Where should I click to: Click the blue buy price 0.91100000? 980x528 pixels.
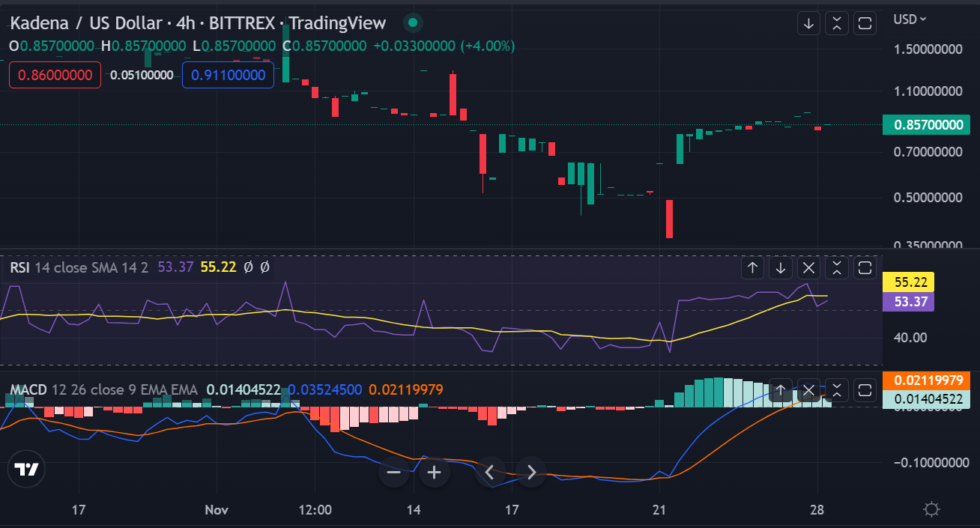click(228, 75)
